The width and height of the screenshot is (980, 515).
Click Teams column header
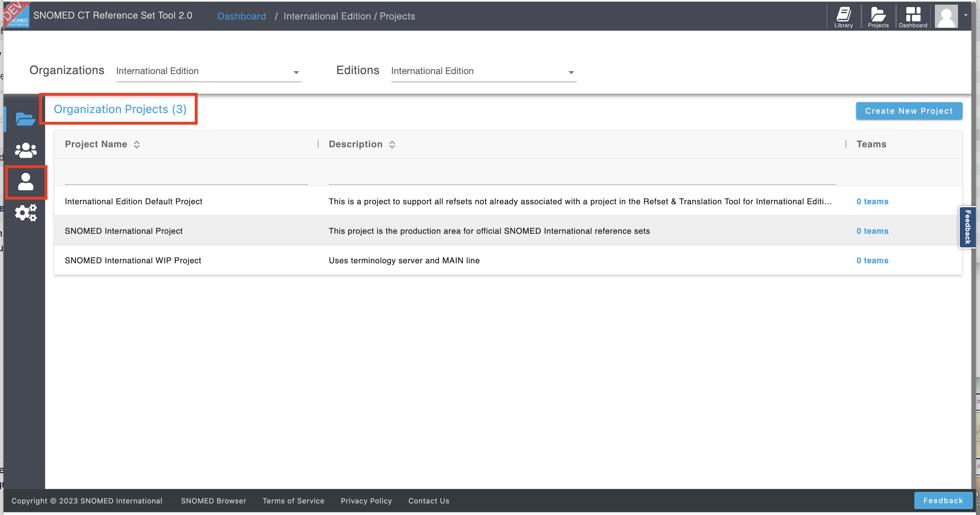coord(871,144)
